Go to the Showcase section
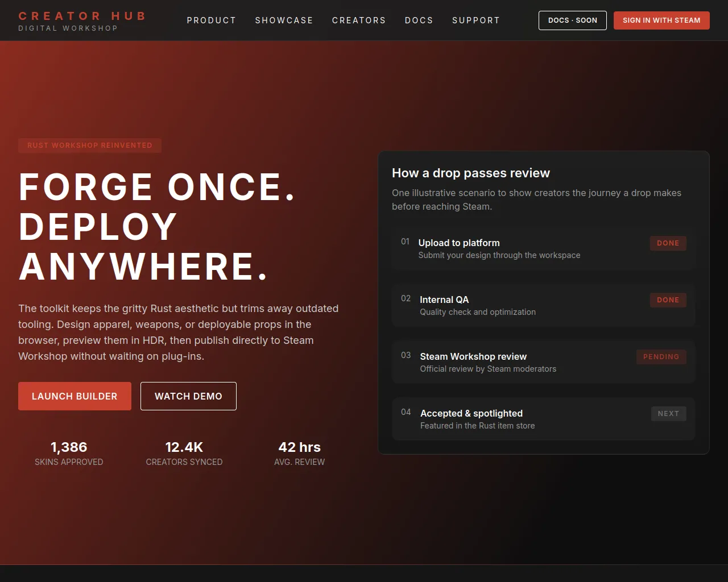This screenshot has width=728, height=582. 284,20
